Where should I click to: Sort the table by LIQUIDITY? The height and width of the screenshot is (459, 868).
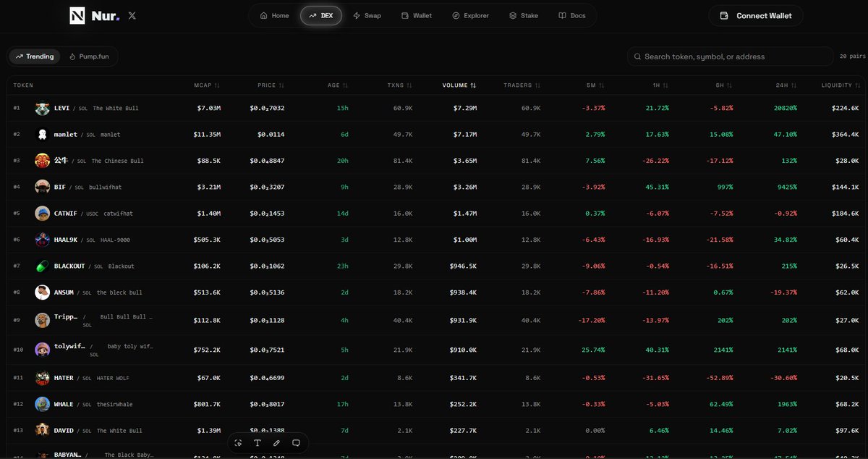click(x=840, y=85)
